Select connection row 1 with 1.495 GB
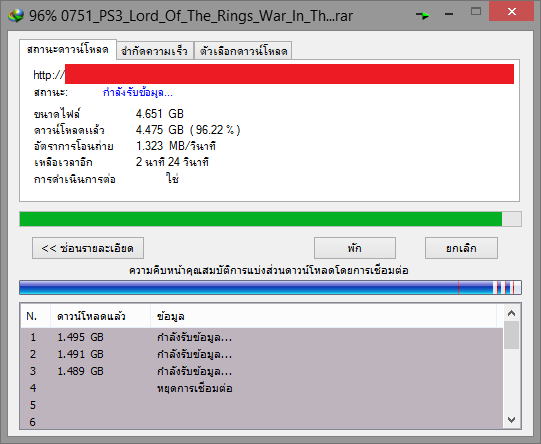541x444 pixels. (262, 337)
